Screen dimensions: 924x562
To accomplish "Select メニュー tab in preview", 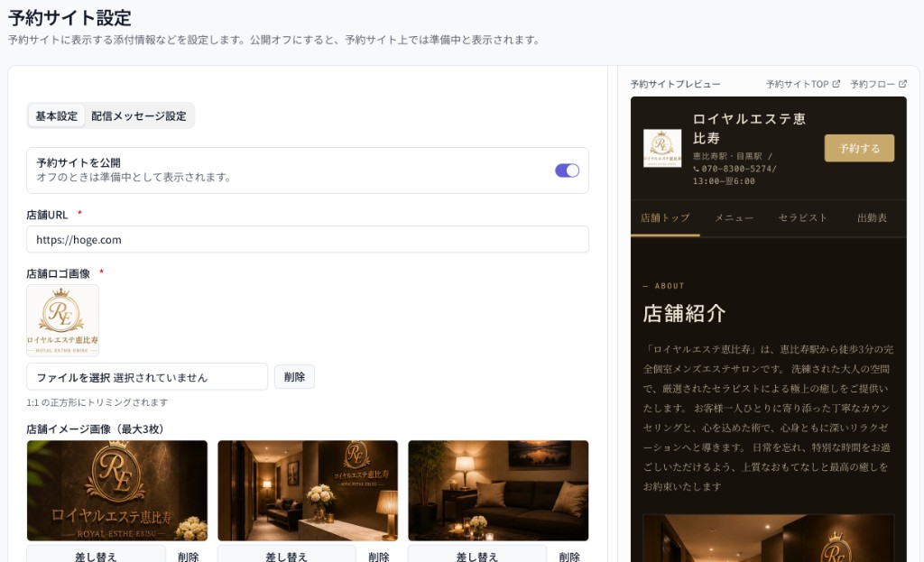I will point(735,218).
